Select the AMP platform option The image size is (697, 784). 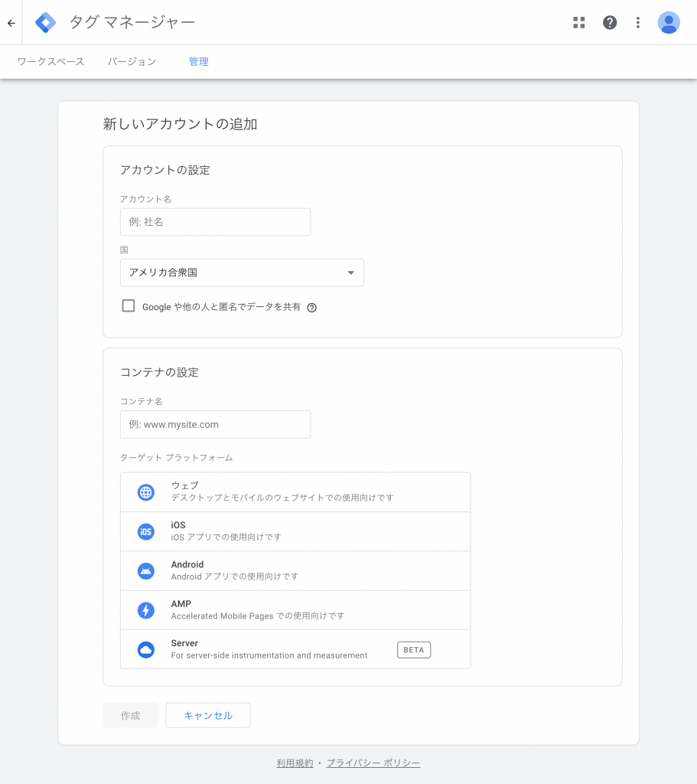[x=295, y=610]
